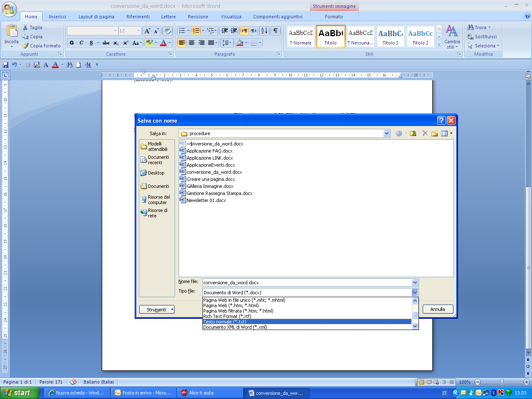Select the file Newsletter 01.docx
This screenshot has width=532, height=399.
(203, 200)
